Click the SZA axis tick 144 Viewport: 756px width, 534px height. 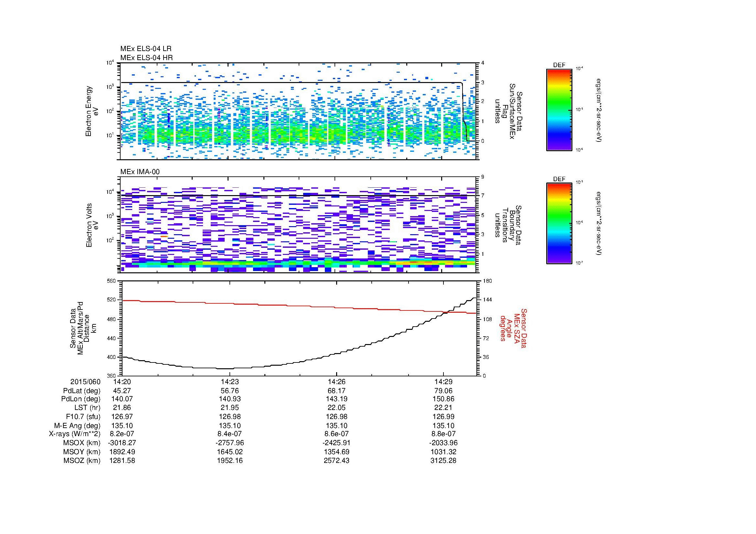tap(487, 300)
